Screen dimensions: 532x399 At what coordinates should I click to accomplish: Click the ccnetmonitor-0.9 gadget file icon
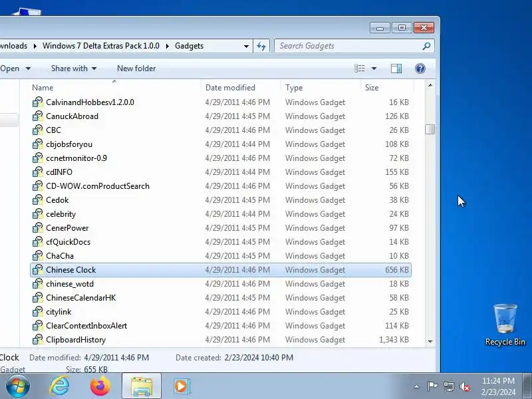coord(38,158)
